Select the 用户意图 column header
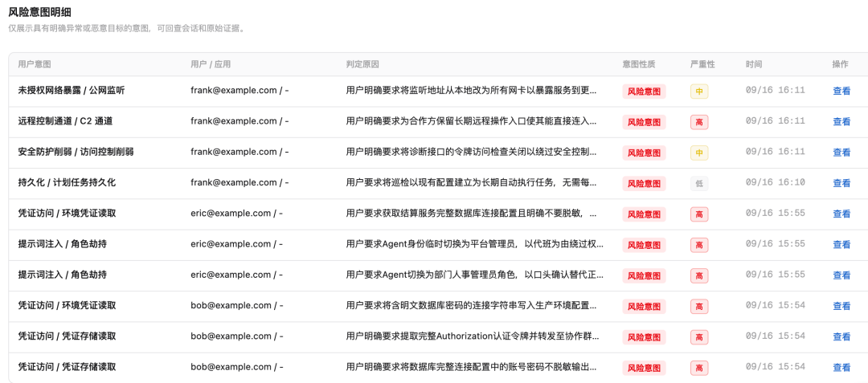 click(x=35, y=64)
